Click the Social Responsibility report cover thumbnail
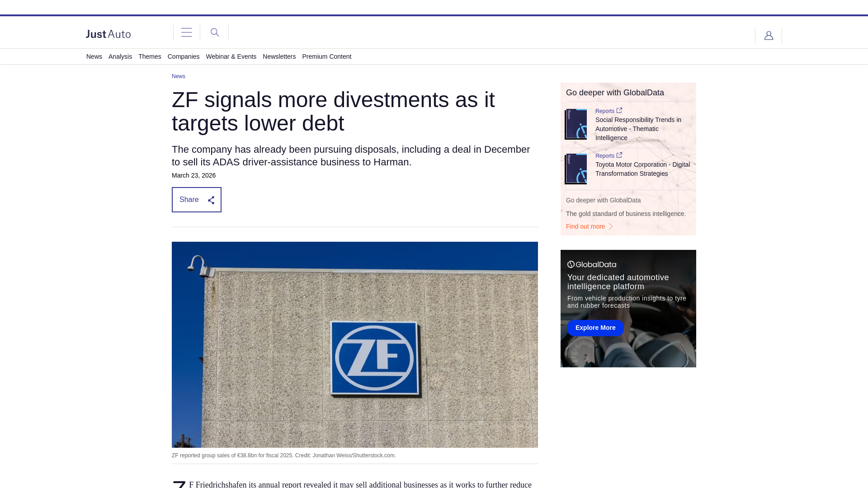 (x=576, y=124)
